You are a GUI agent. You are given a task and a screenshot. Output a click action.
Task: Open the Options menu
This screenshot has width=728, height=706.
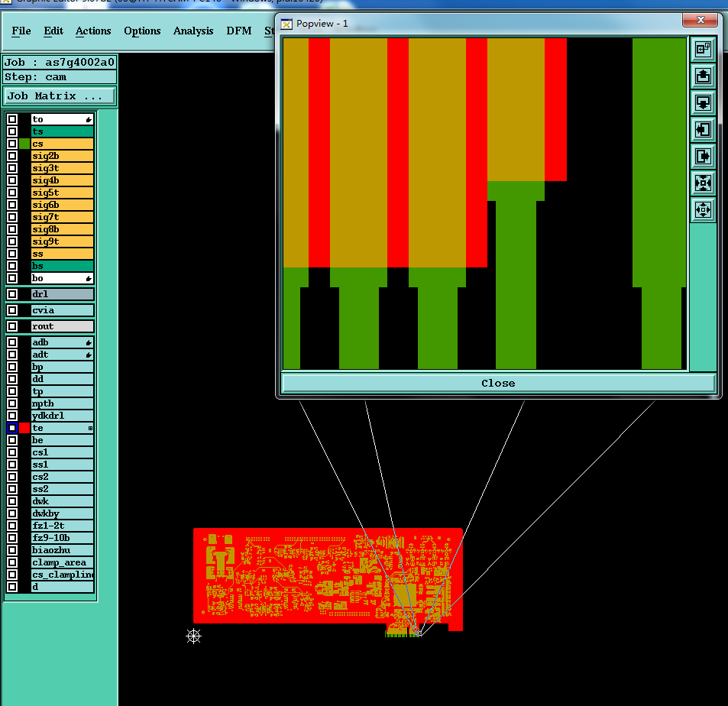click(x=142, y=31)
